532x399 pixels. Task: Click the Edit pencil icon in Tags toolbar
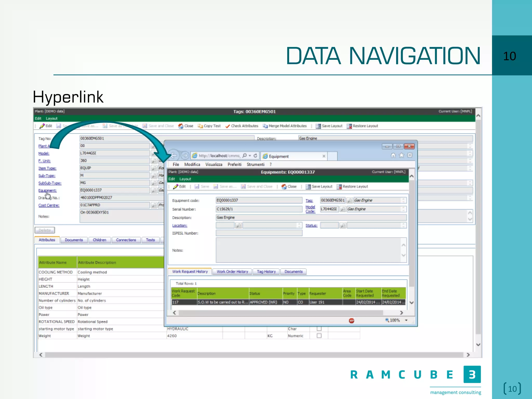[42, 126]
